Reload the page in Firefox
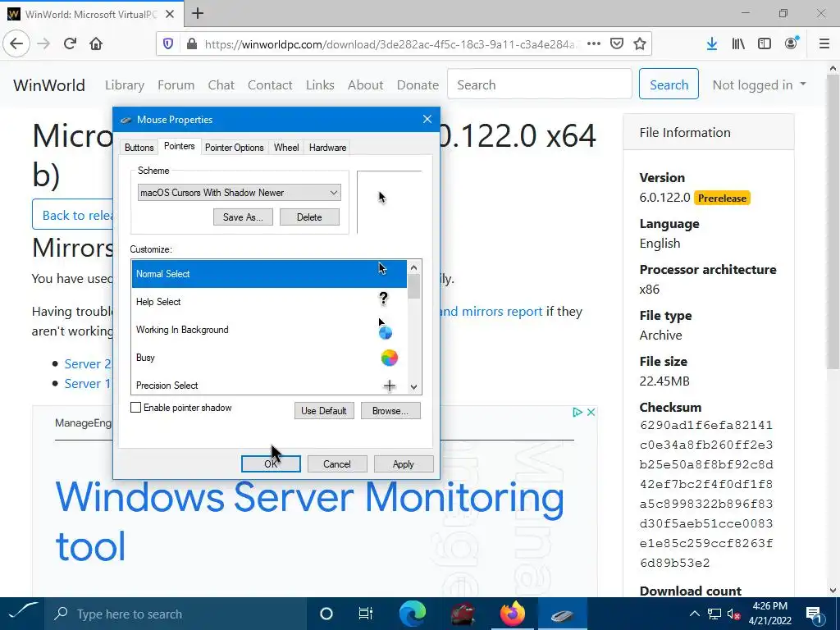Image resolution: width=840 pixels, height=630 pixels. 70,44
